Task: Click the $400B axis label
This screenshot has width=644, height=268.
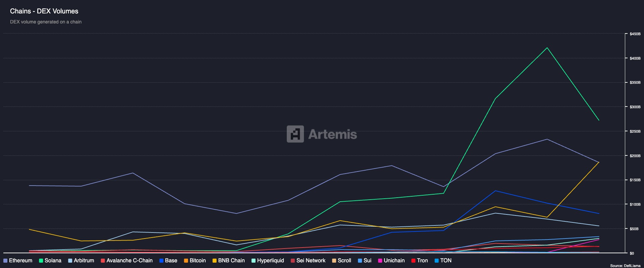Action: tap(635, 58)
